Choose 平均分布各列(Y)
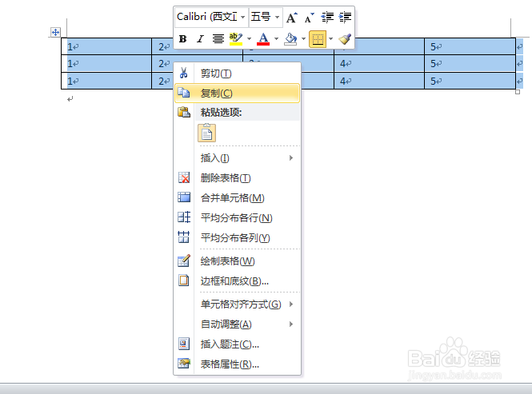Screen dimensions: 532x394 (237, 238)
